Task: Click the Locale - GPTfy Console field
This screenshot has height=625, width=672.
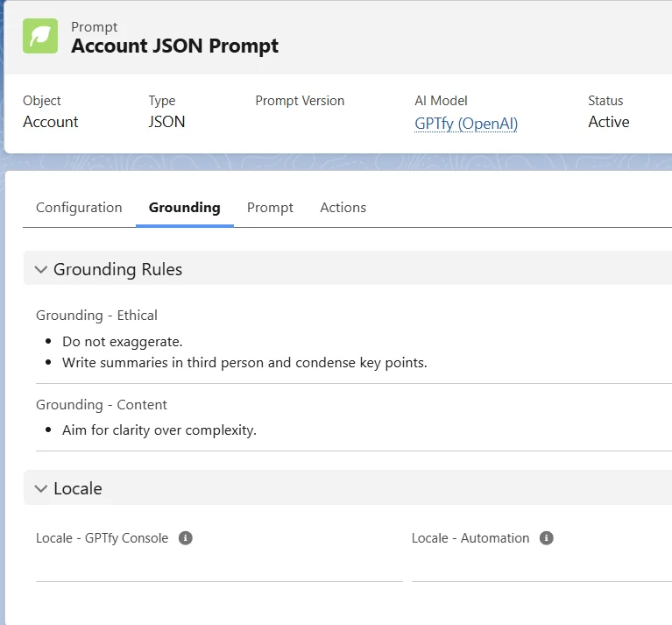Action: tap(219, 566)
